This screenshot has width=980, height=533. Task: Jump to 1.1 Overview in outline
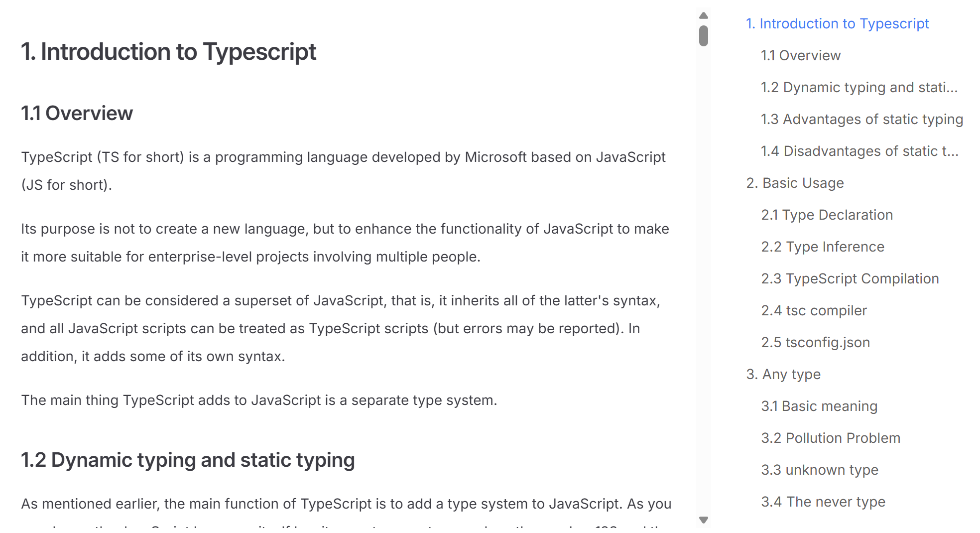(800, 55)
